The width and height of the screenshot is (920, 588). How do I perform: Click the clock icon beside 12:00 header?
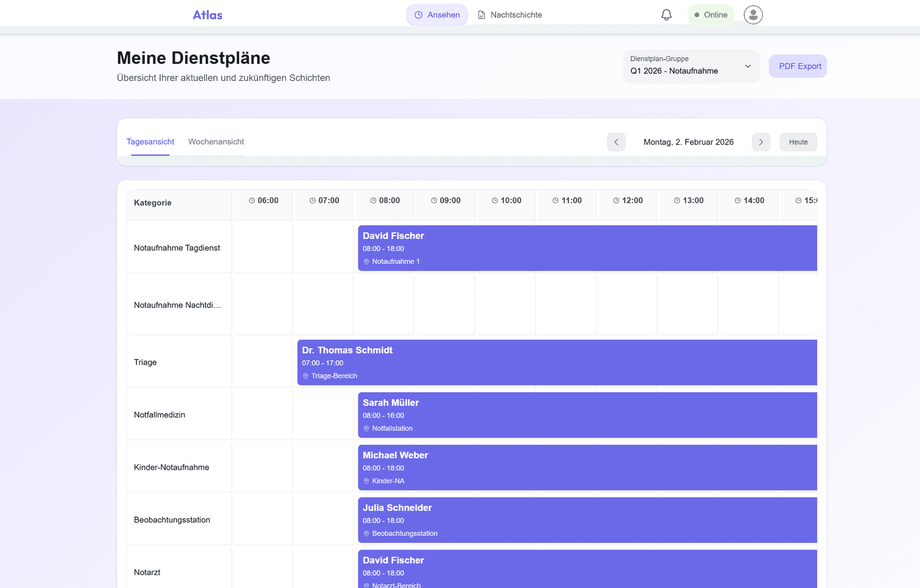(x=616, y=201)
